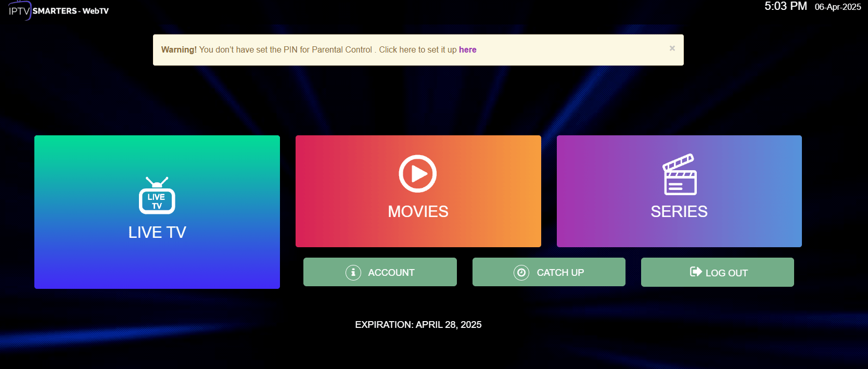
Task: Click the 06-Apr-2025 date display
Action: (837, 7)
